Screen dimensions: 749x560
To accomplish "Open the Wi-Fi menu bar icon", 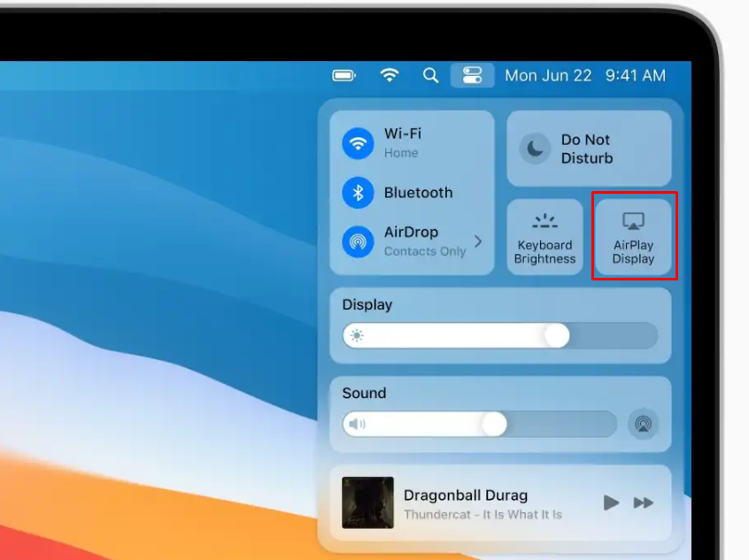I will click(x=390, y=75).
